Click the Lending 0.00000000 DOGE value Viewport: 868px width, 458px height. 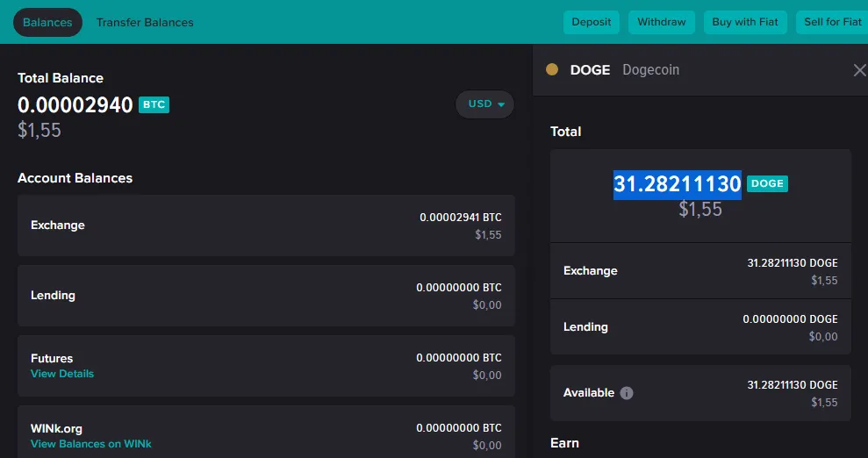[x=790, y=319]
